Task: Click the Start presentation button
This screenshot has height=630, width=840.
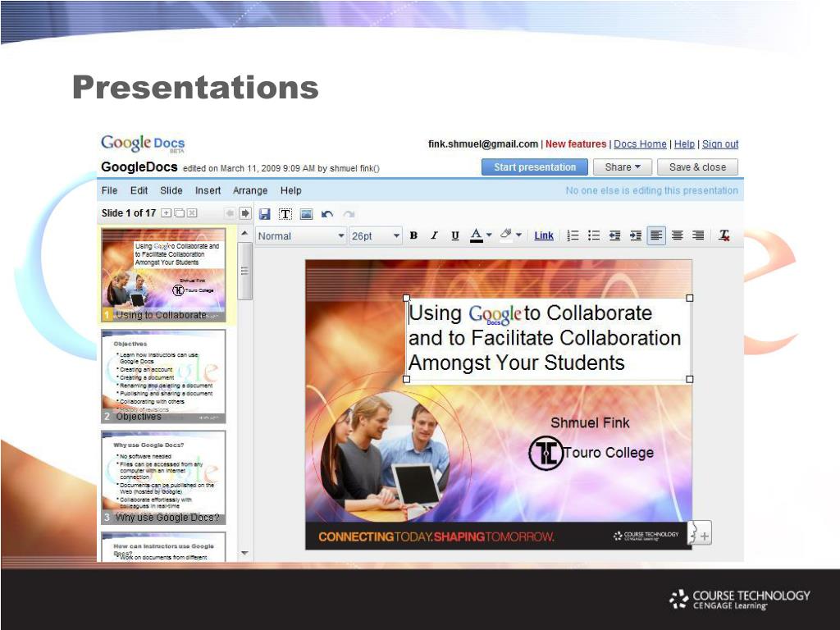Action: click(535, 167)
